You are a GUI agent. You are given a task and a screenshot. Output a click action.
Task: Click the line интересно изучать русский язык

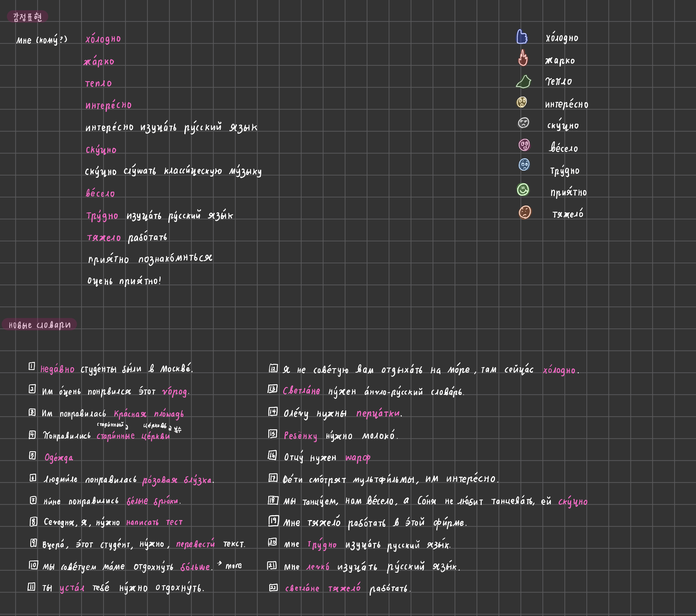[171, 127]
